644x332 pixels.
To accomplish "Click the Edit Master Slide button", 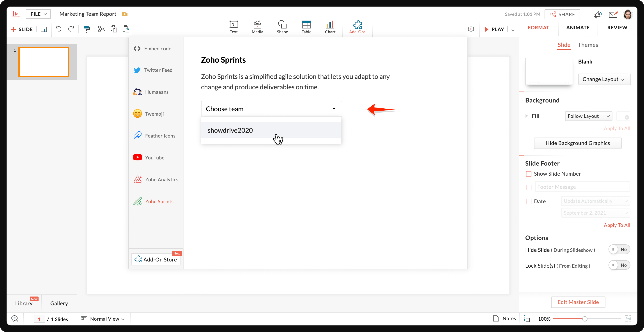I will [578, 302].
